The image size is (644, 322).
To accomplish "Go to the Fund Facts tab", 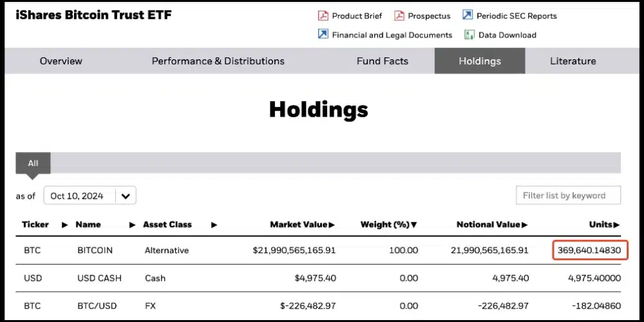I will point(383,61).
